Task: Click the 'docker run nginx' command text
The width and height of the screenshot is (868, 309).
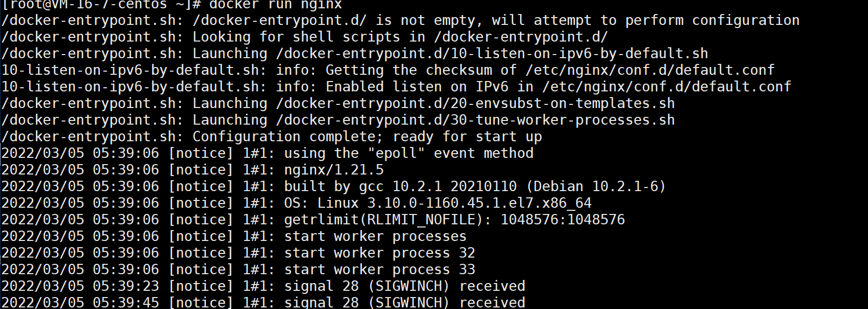Action: (276, 5)
